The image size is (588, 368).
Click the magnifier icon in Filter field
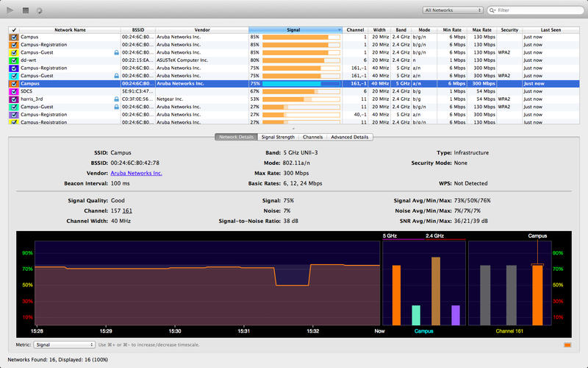[493, 11]
